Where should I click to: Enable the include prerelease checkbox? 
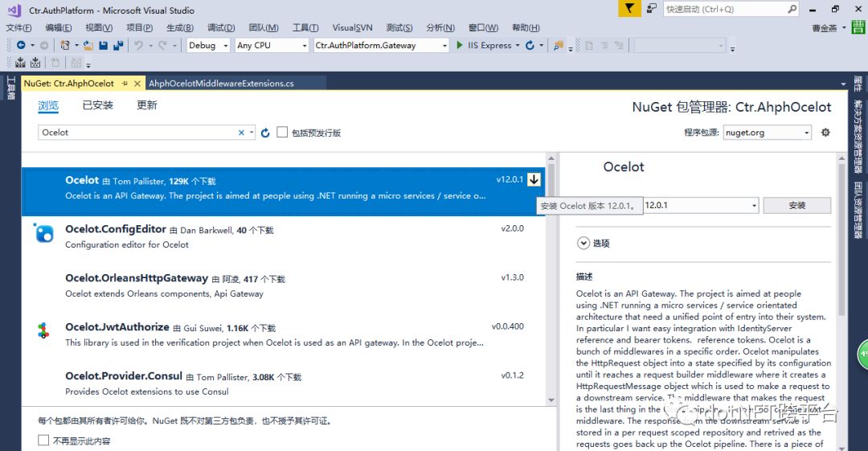(x=282, y=133)
